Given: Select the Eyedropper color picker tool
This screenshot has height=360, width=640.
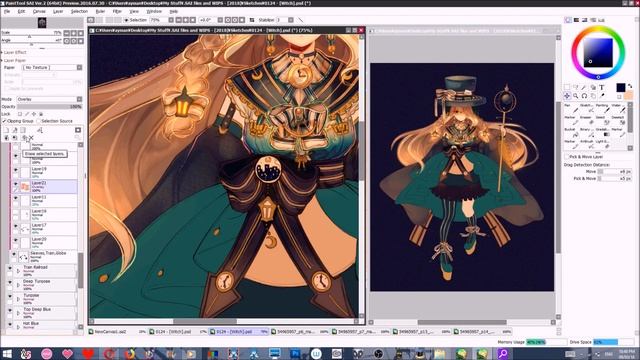Looking at the screenshot, I should click(602, 96).
